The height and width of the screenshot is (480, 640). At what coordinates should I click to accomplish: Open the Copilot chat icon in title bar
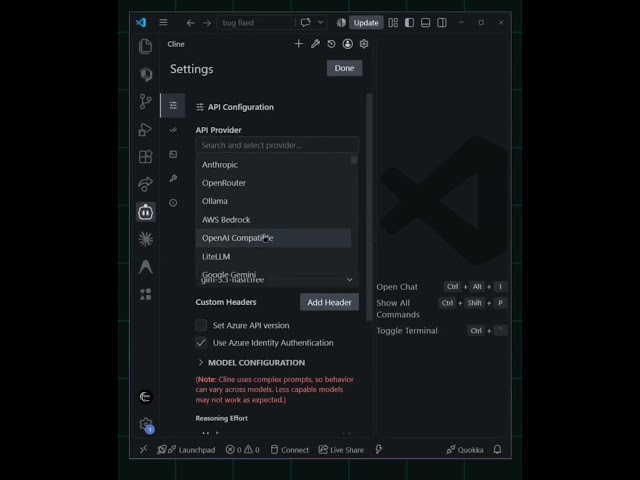click(306, 22)
